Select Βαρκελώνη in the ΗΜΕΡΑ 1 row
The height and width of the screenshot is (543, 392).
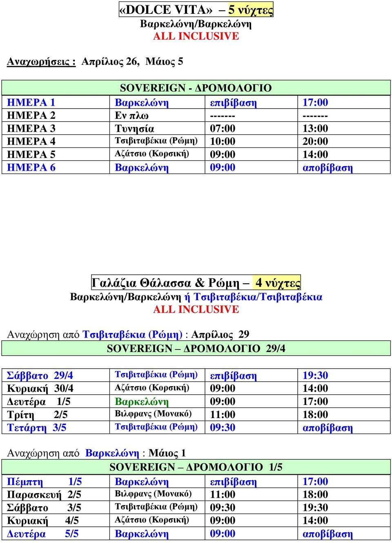[142, 102]
